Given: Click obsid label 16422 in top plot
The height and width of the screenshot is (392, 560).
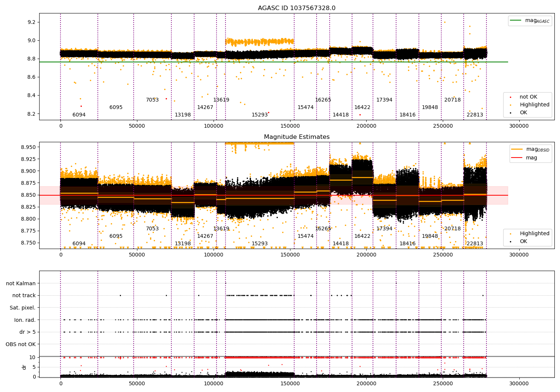Looking at the screenshot, I should [362, 108].
